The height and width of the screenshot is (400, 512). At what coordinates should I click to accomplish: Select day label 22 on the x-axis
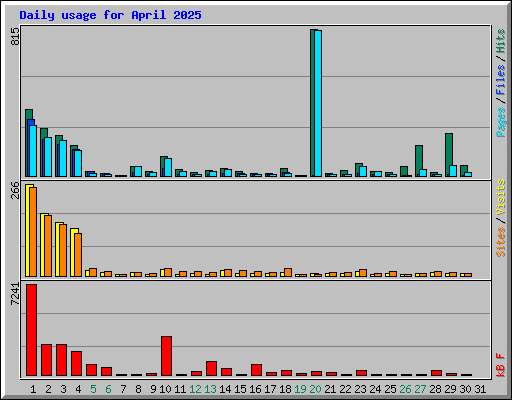click(x=345, y=389)
